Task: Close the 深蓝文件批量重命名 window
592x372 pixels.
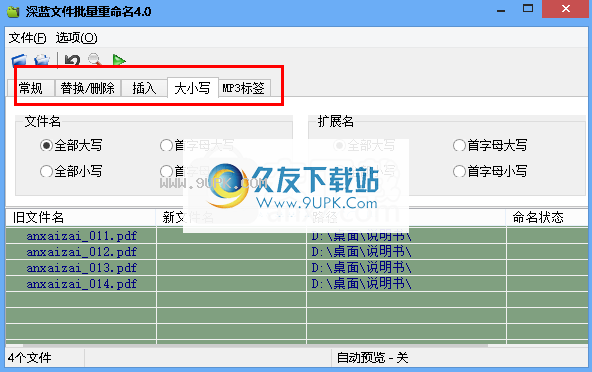Action: [x=566, y=9]
